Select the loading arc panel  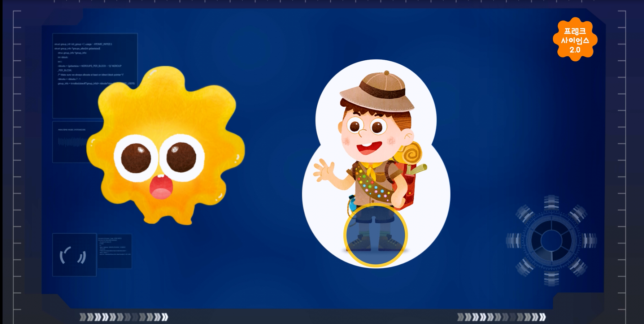pyautogui.click(x=74, y=255)
